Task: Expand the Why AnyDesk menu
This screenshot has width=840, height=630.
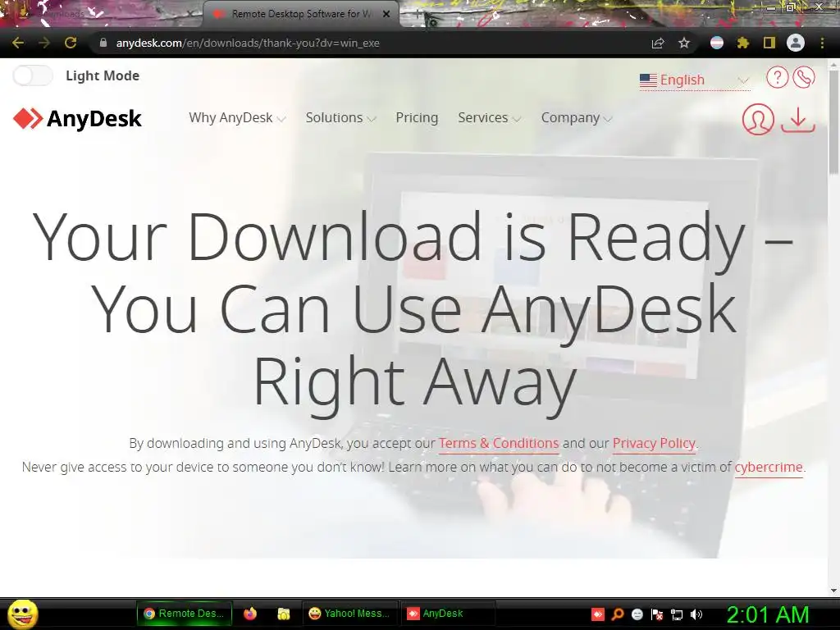Action: (237, 118)
